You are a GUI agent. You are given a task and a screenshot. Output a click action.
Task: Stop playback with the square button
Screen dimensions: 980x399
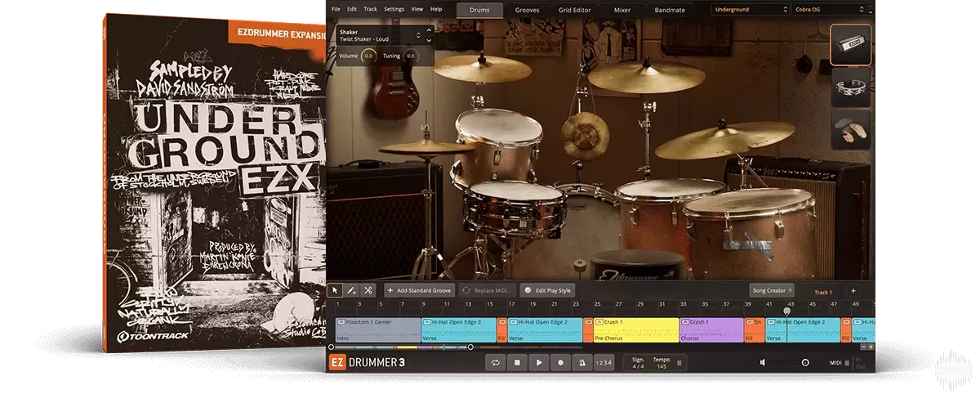click(x=517, y=362)
